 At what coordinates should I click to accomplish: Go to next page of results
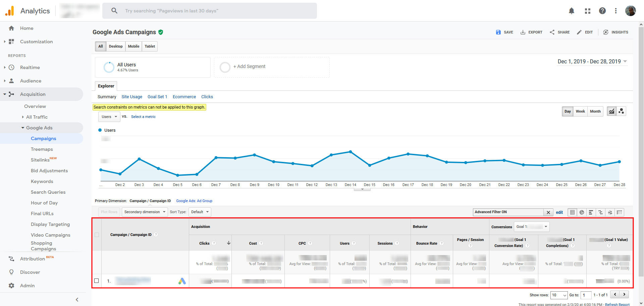point(624,295)
